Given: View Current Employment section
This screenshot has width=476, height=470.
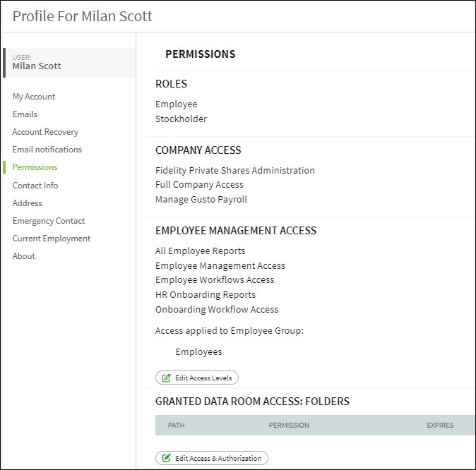Looking at the screenshot, I should [x=52, y=239].
